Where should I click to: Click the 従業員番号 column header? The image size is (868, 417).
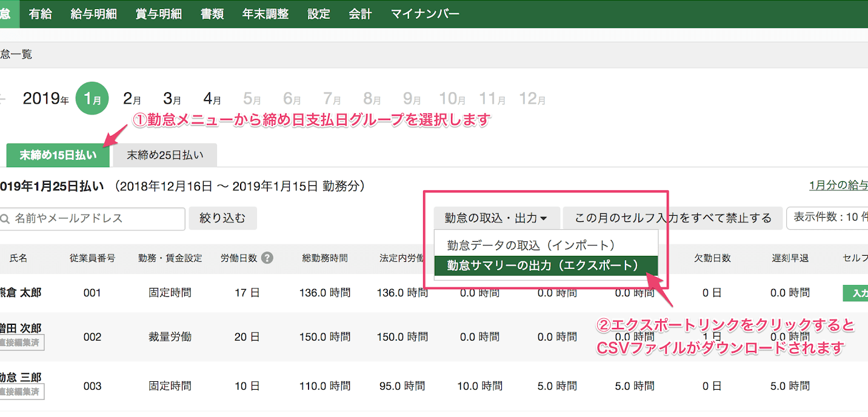92,258
